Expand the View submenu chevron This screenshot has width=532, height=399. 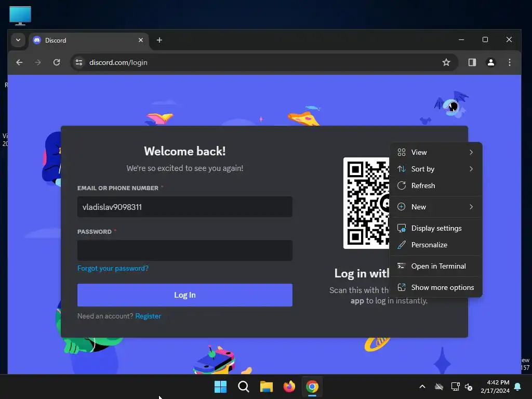pyautogui.click(x=471, y=152)
